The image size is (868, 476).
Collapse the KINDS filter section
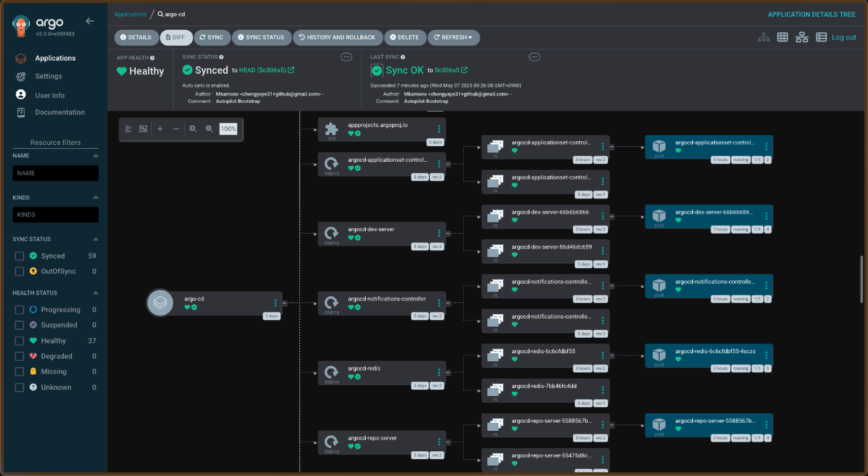(95, 198)
